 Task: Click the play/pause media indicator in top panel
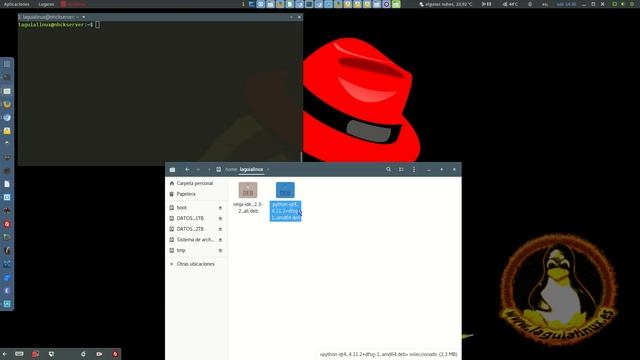coord(486,4)
